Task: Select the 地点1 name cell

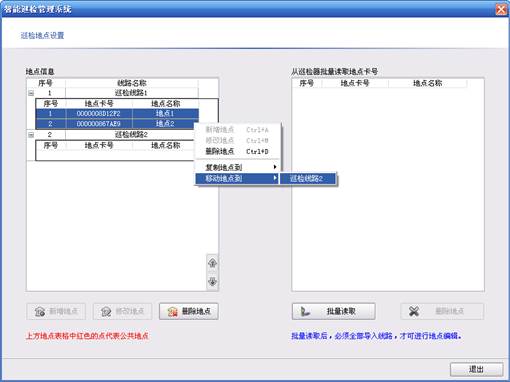Action: click(x=165, y=114)
